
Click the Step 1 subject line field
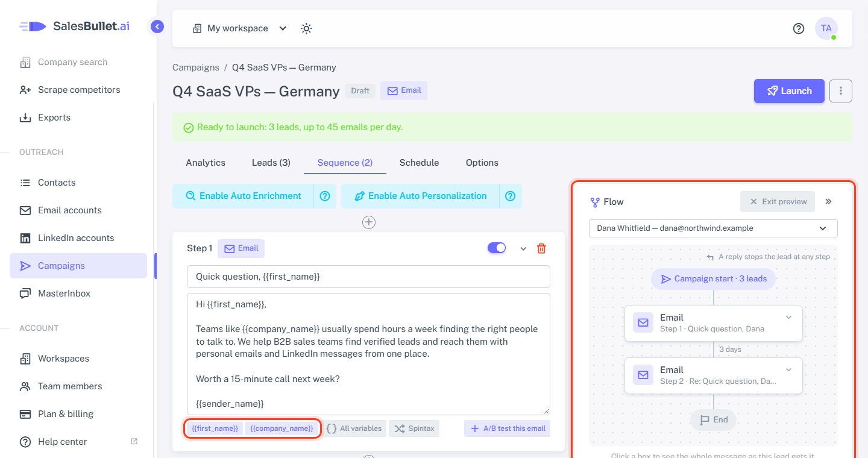point(368,277)
